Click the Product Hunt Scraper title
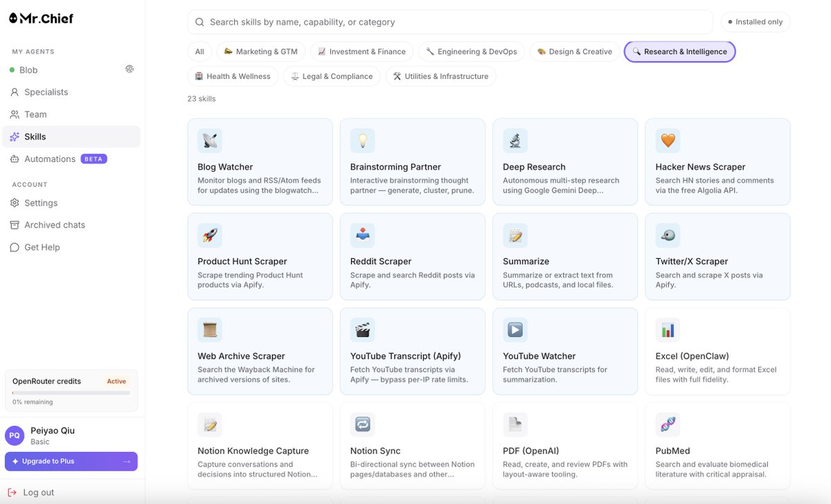 point(242,261)
